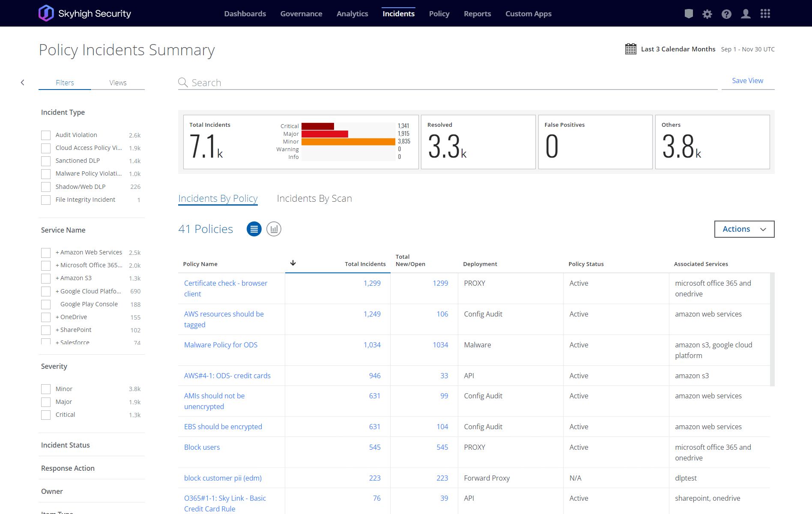Enable the Amazon S3 service filter
812x514 pixels.
(x=46, y=278)
